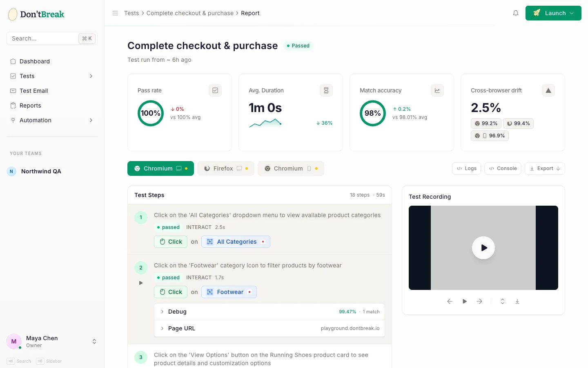Click the mouse Click action chip in step 2
Screen dimensions: 588x368
[x=171, y=292]
